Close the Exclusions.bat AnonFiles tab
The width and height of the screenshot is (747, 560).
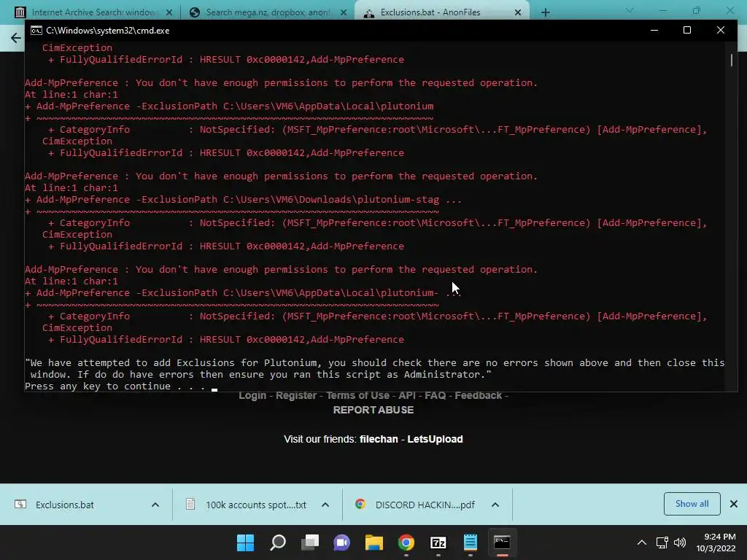pos(518,12)
